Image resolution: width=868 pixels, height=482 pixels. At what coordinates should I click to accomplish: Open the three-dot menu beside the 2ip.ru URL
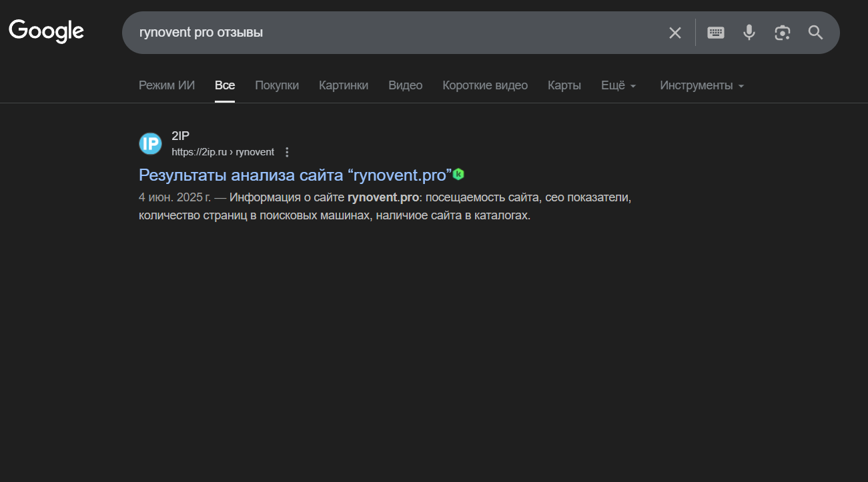coord(288,152)
